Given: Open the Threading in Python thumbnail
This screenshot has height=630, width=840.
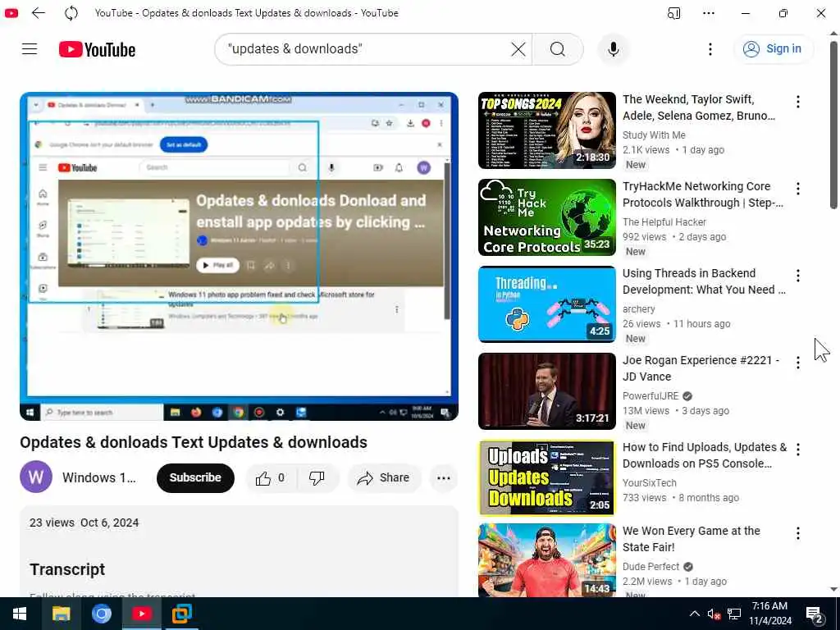Looking at the screenshot, I should coord(547,304).
